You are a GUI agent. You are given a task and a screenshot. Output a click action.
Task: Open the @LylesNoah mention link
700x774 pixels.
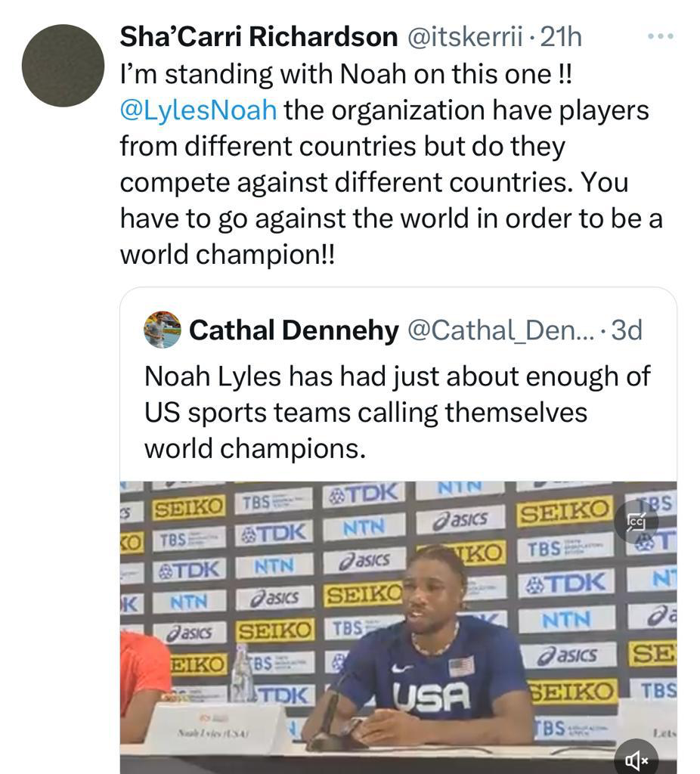coord(198,110)
